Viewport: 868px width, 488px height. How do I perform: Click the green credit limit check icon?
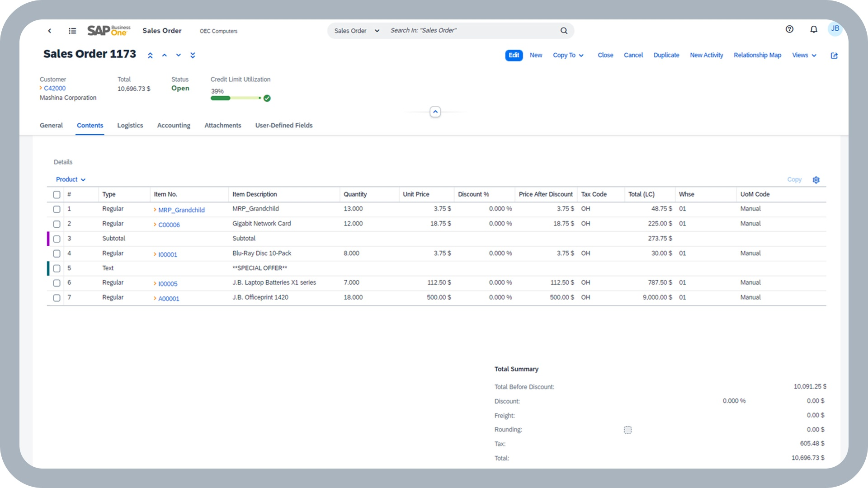pyautogui.click(x=267, y=98)
